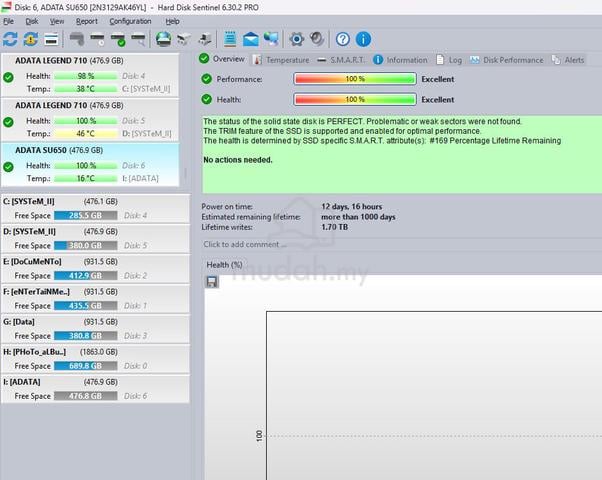Click the refresh with warning icon

[x=31, y=39]
